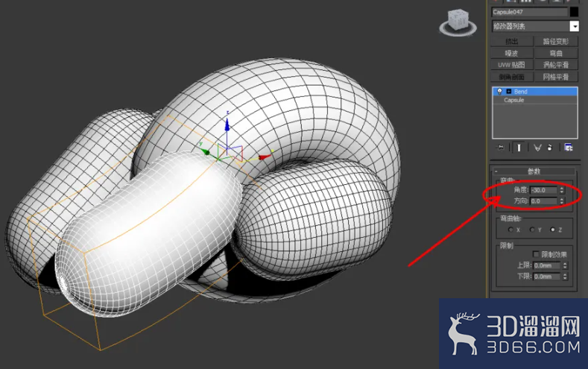Select the X bend axis radio button
This screenshot has height=369, width=588.
510,230
